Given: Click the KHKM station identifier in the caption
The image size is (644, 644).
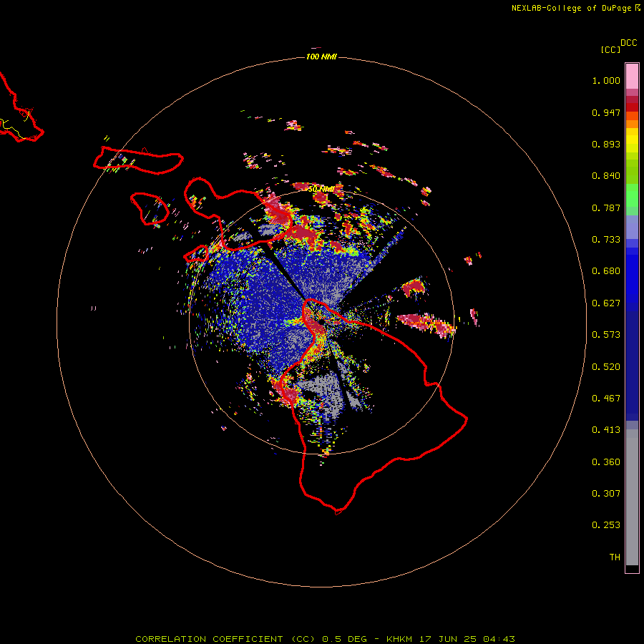Looking at the screenshot, I should click(399, 639).
